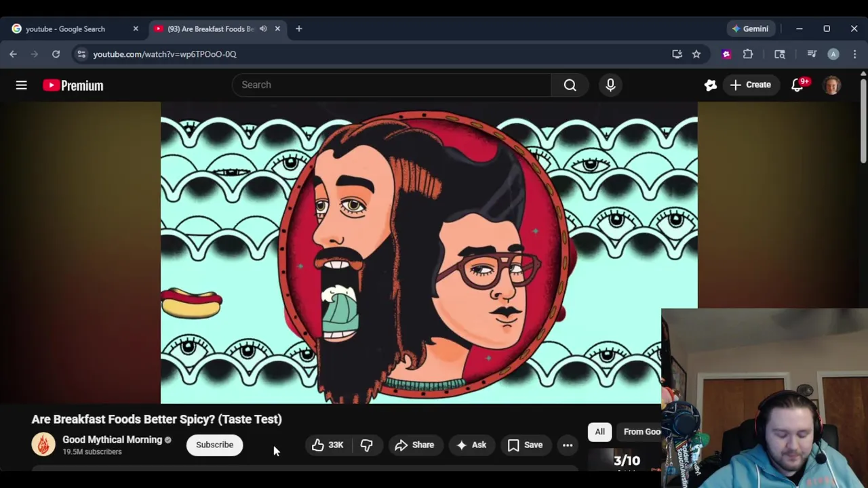Click the video title text
This screenshot has height=488, width=868.
pyautogui.click(x=157, y=419)
